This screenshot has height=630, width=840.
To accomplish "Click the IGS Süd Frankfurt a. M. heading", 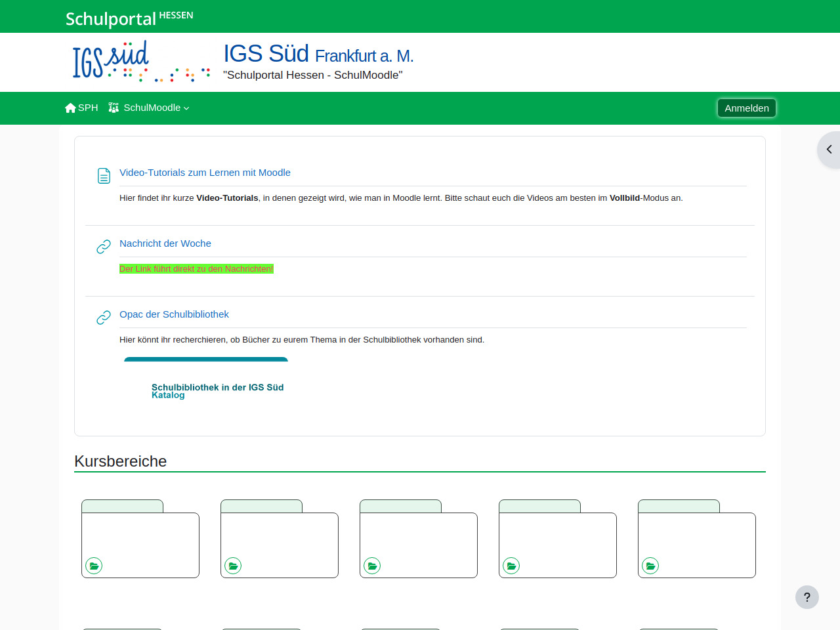I will (318, 54).
